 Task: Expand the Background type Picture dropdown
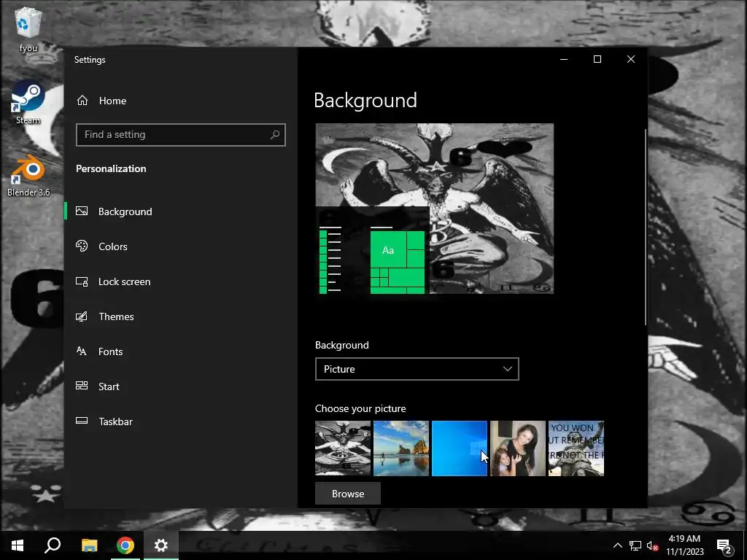(417, 369)
